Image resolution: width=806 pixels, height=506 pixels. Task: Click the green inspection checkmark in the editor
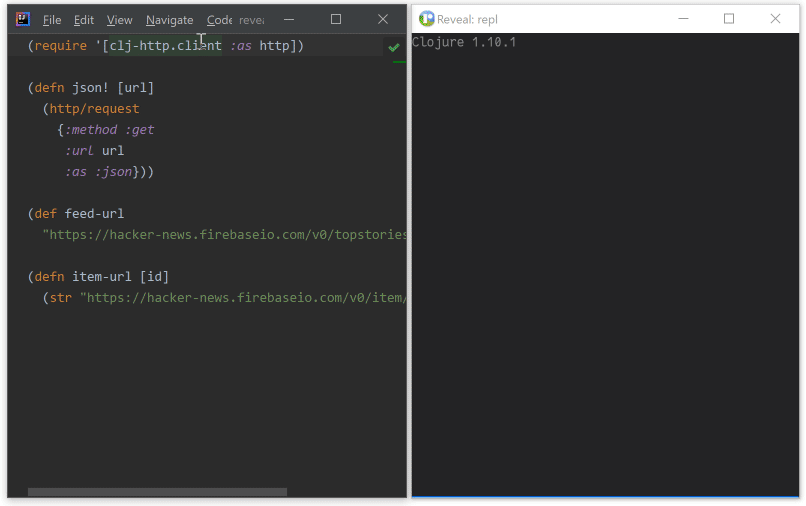pyautogui.click(x=394, y=48)
